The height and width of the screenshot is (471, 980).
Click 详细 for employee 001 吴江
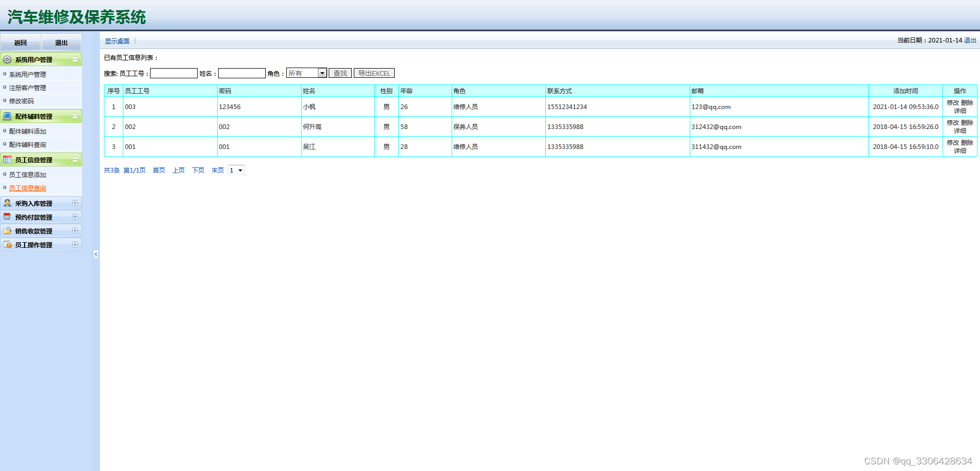pyautogui.click(x=960, y=151)
